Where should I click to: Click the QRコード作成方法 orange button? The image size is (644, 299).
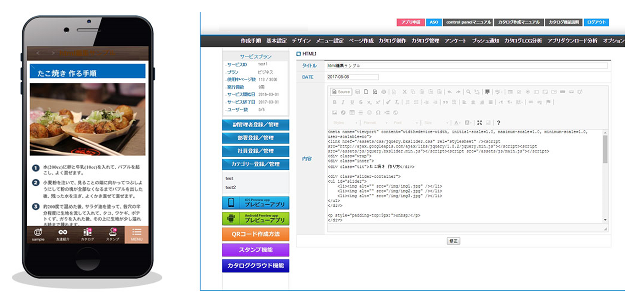pos(255,234)
